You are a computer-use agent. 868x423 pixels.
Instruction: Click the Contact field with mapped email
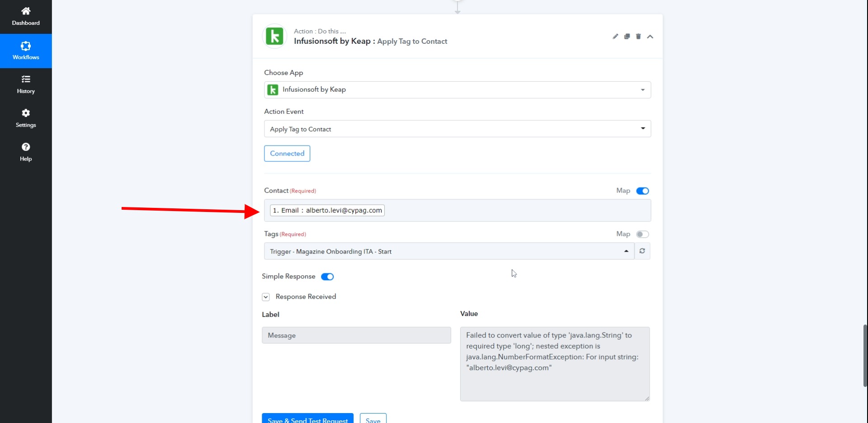point(458,211)
